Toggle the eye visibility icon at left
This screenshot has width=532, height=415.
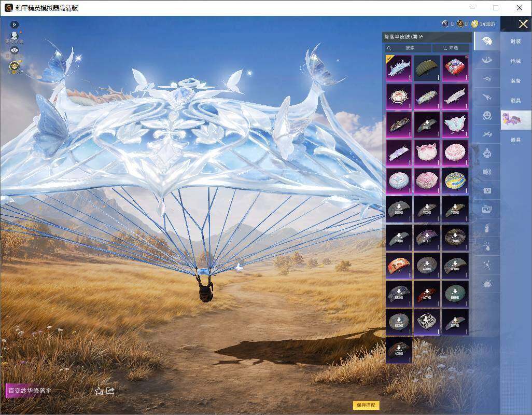click(14, 50)
